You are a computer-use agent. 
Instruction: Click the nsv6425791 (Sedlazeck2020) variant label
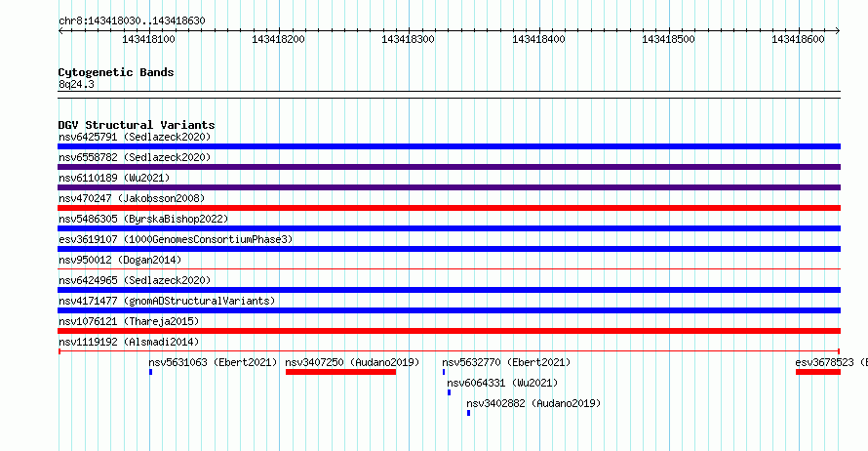coord(135,137)
